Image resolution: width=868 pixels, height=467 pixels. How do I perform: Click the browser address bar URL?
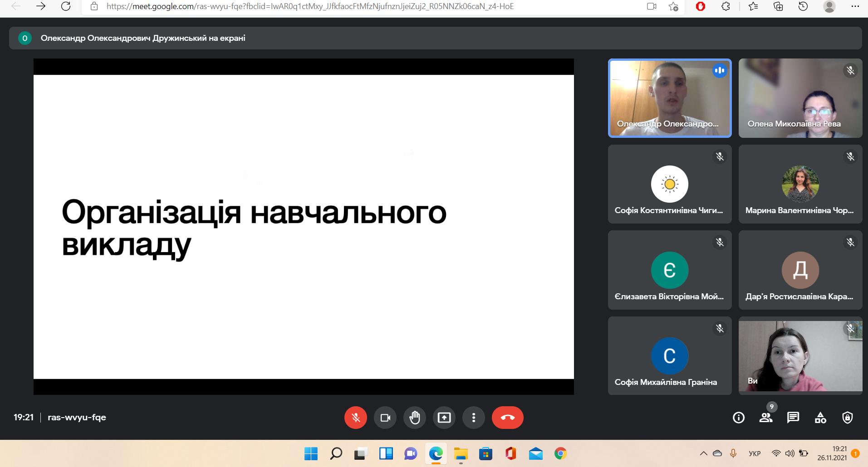(310, 6)
